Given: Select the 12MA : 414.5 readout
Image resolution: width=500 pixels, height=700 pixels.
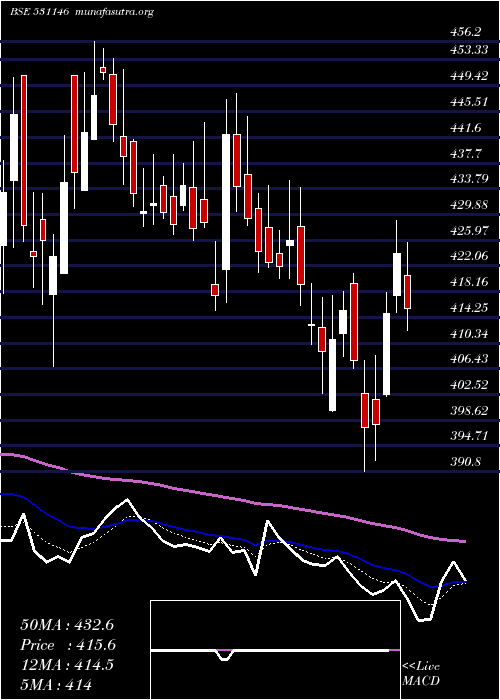Looking at the screenshot, I should point(66,665).
